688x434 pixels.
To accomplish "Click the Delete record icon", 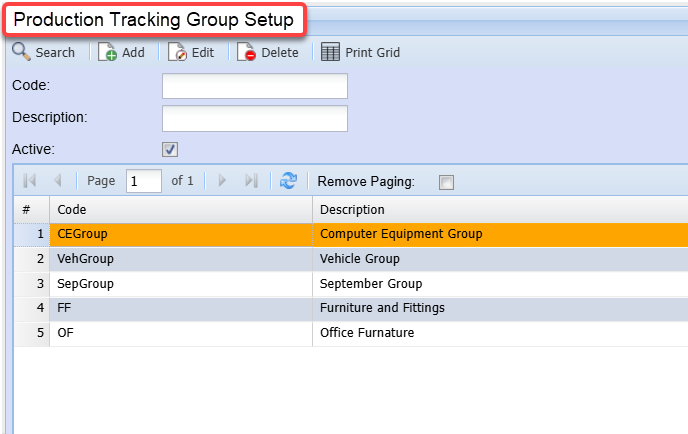I will click(x=247, y=52).
